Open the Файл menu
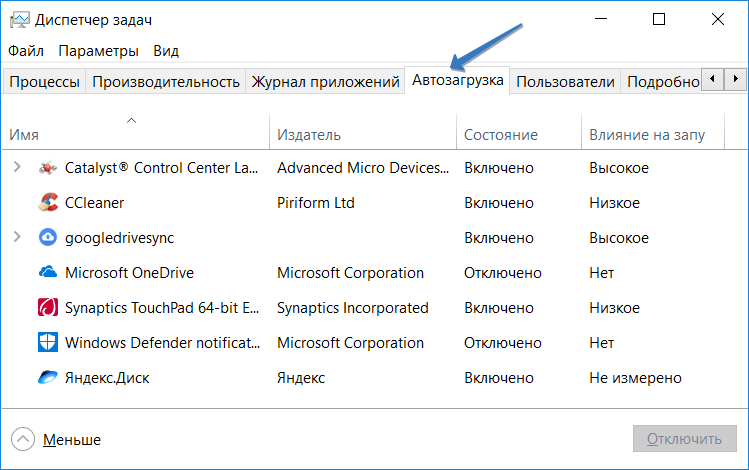The width and height of the screenshot is (749, 470). click(26, 51)
